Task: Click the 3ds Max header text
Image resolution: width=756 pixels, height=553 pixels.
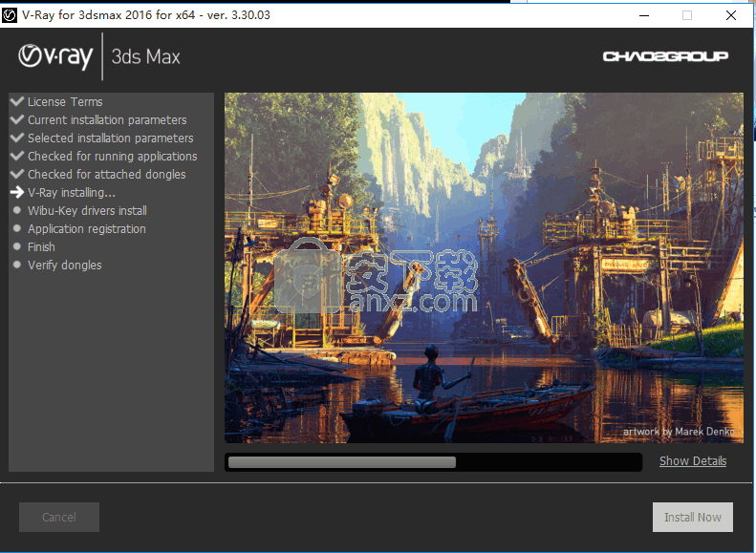Action: click(x=145, y=57)
